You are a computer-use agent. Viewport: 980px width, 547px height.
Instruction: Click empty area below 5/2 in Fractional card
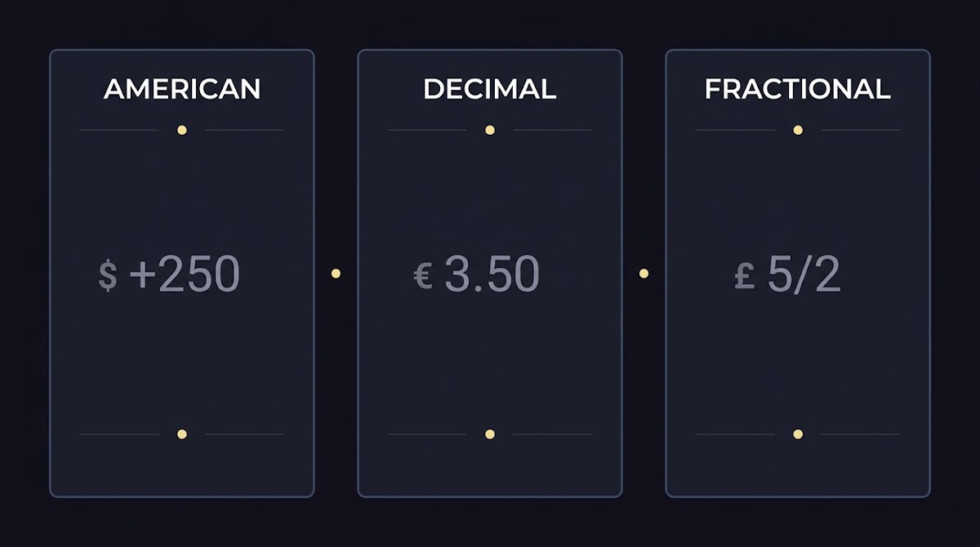coord(798,359)
